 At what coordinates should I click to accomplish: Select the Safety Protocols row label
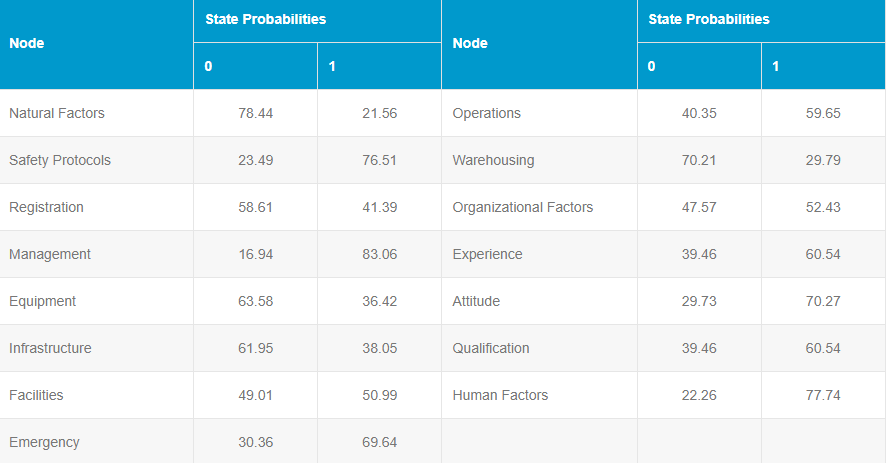tap(60, 160)
